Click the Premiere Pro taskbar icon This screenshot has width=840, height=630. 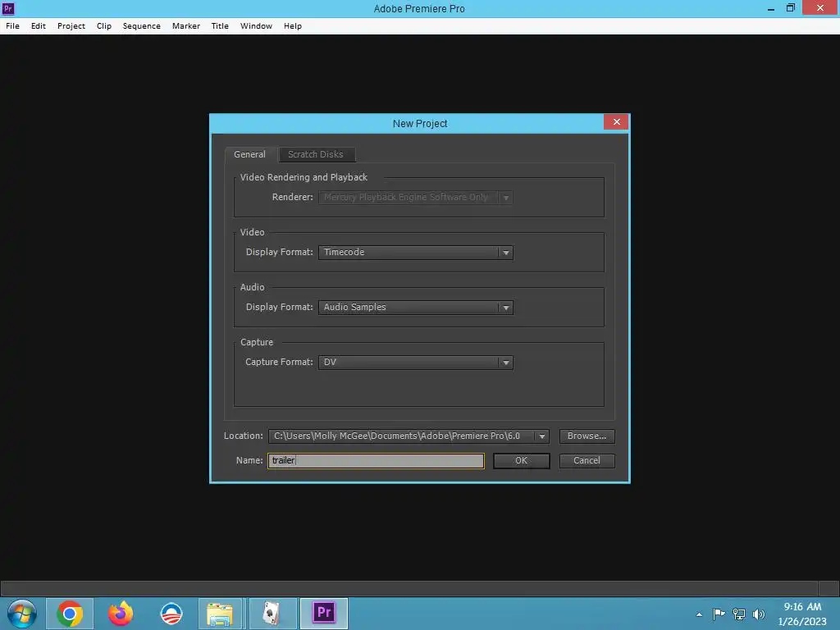324,614
